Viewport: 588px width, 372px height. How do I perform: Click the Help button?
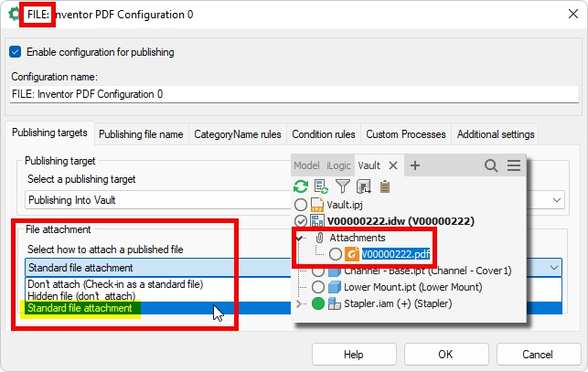353,354
